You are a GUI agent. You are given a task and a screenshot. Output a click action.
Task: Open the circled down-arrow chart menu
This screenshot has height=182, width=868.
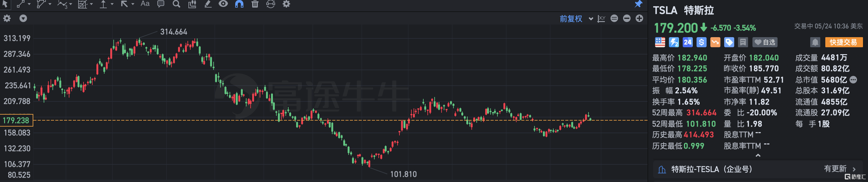[x=23, y=18]
